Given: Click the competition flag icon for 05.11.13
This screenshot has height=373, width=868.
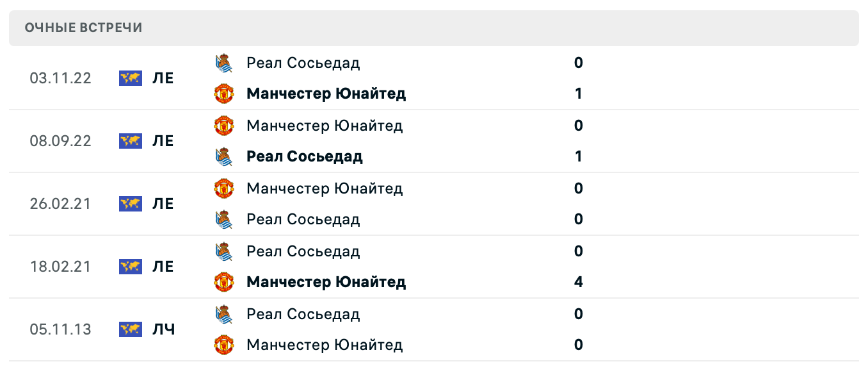Looking at the screenshot, I should pyautogui.click(x=131, y=329).
